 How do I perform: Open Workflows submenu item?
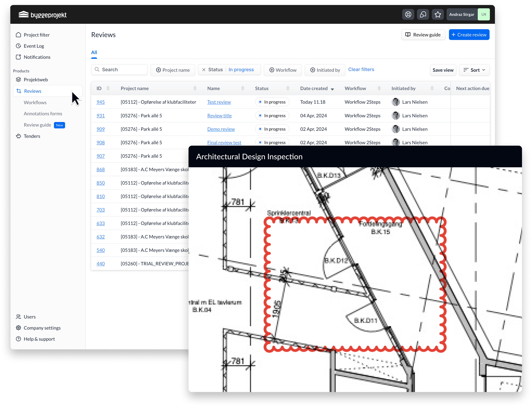point(35,102)
